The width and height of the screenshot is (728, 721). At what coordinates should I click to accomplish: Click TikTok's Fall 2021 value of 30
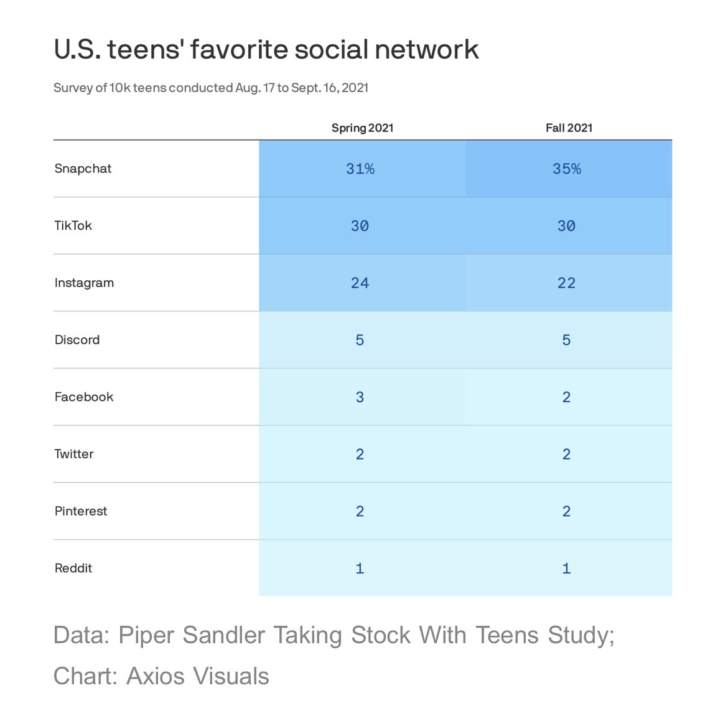(566, 226)
